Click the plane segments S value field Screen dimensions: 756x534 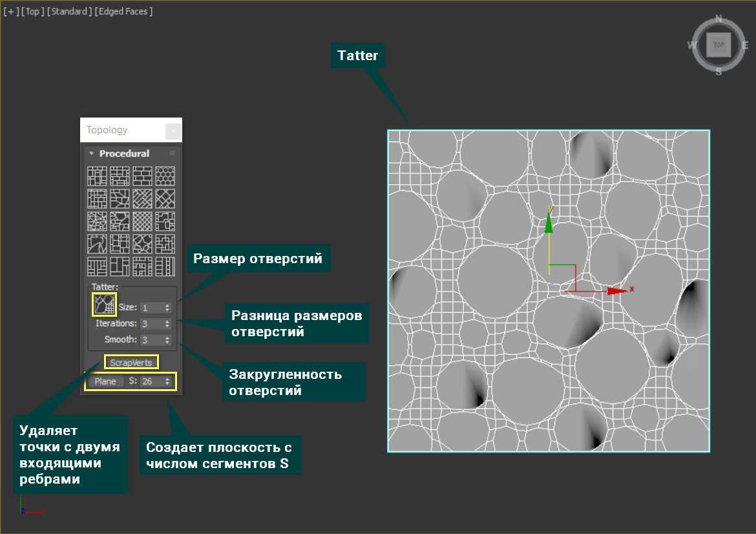click(151, 381)
